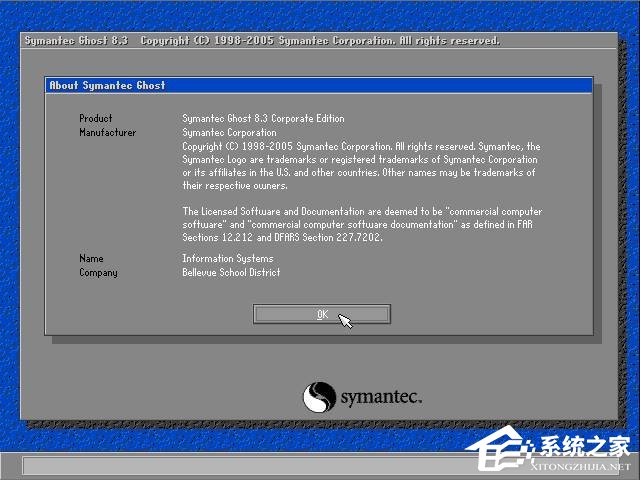This screenshot has height=480, width=640.
Task: Click the OK button
Action: click(x=321, y=314)
